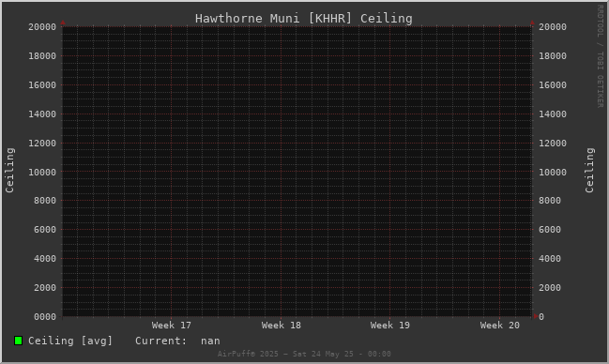Click the AirPuff 2025 footer timestamp
Image resolution: width=609 pixels, height=364 pixels.
[304, 354]
